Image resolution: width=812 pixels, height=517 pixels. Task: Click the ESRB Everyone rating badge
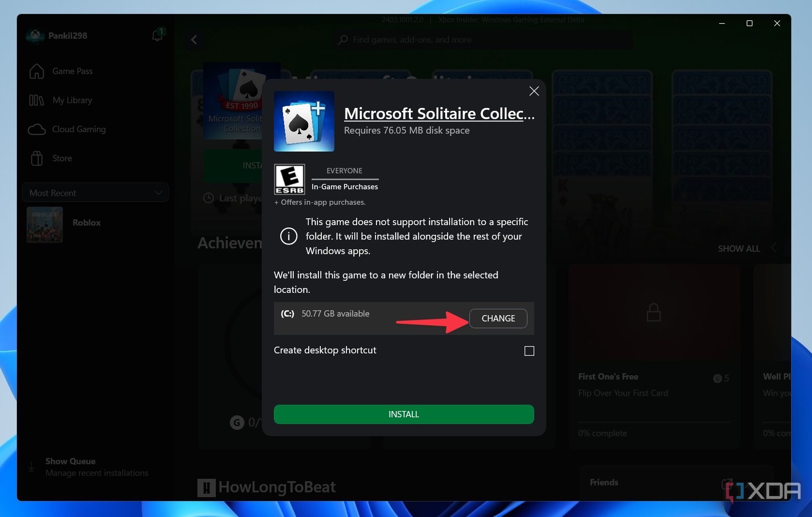coord(289,179)
